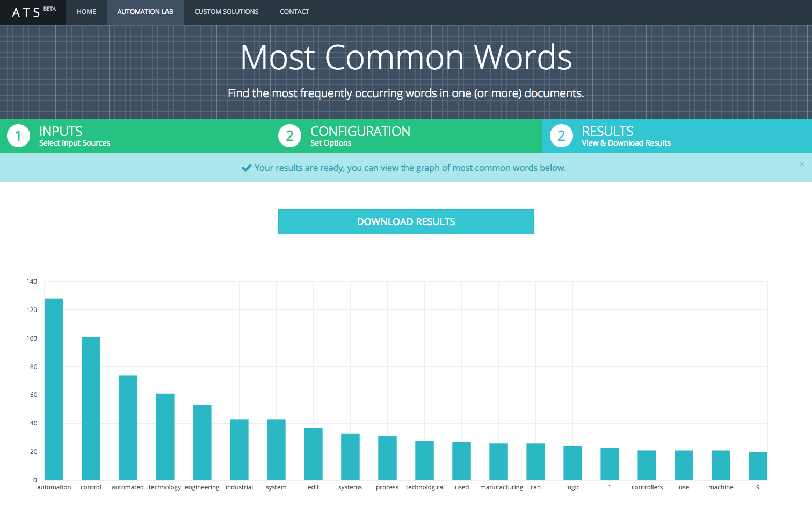Click the Results step number circle
This screenshot has width=812, height=505.
pyautogui.click(x=561, y=136)
